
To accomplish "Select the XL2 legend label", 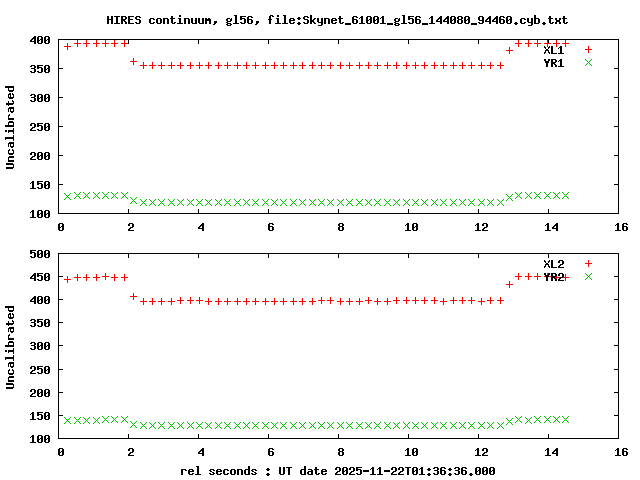I will tap(553, 264).
